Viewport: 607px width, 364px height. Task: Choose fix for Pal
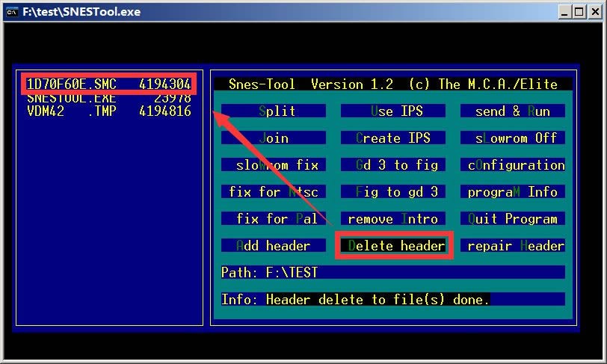pyautogui.click(x=274, y=219)
